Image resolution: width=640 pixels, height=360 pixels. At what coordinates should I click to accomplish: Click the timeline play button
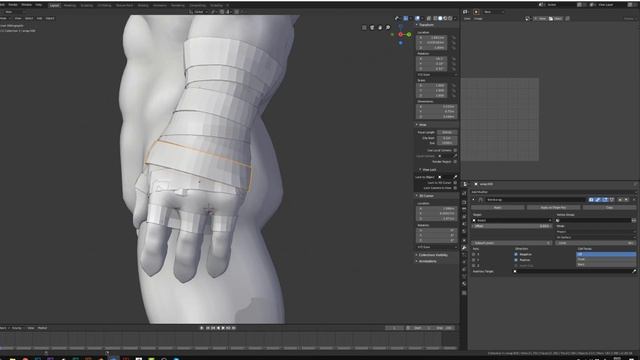click(223, 328)
